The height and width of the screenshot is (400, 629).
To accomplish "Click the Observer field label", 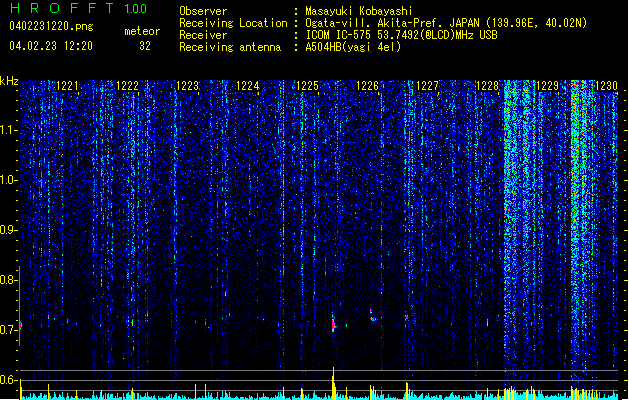I will pos(203,11).
